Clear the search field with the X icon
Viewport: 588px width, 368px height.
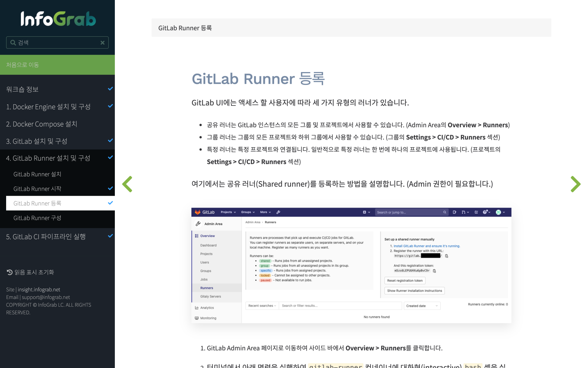click(x=103, y=43)
